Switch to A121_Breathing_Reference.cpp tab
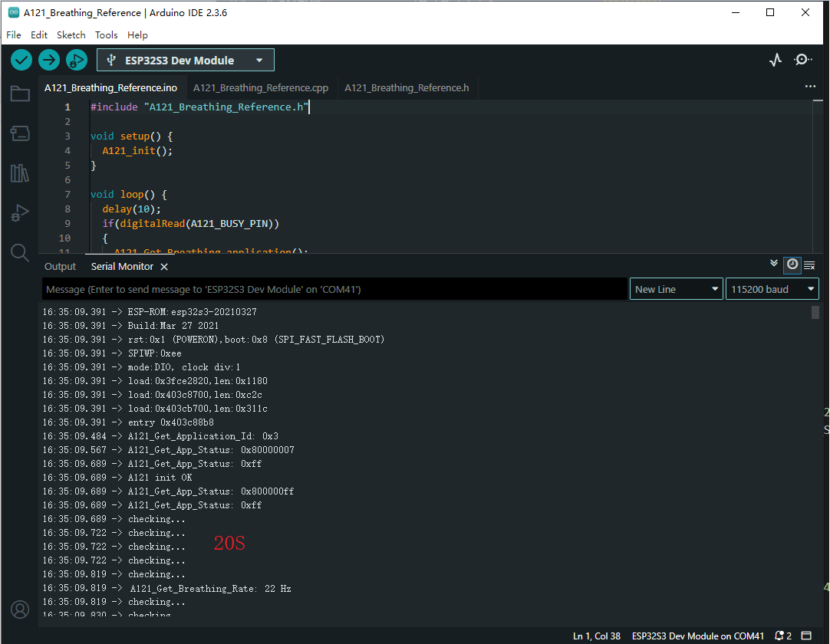 point(261,88)
